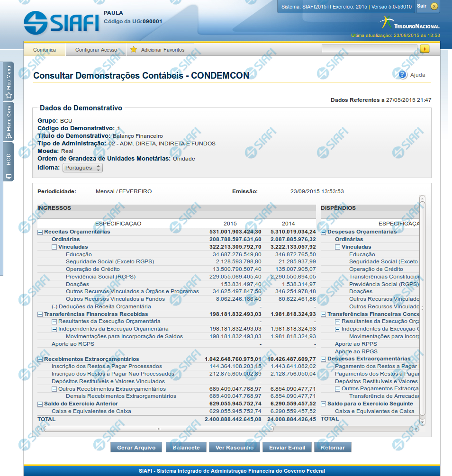The image size is (452, 476).
Task: Collapse Saldo do Exercício Anterior row
Action: pos(40,404)
